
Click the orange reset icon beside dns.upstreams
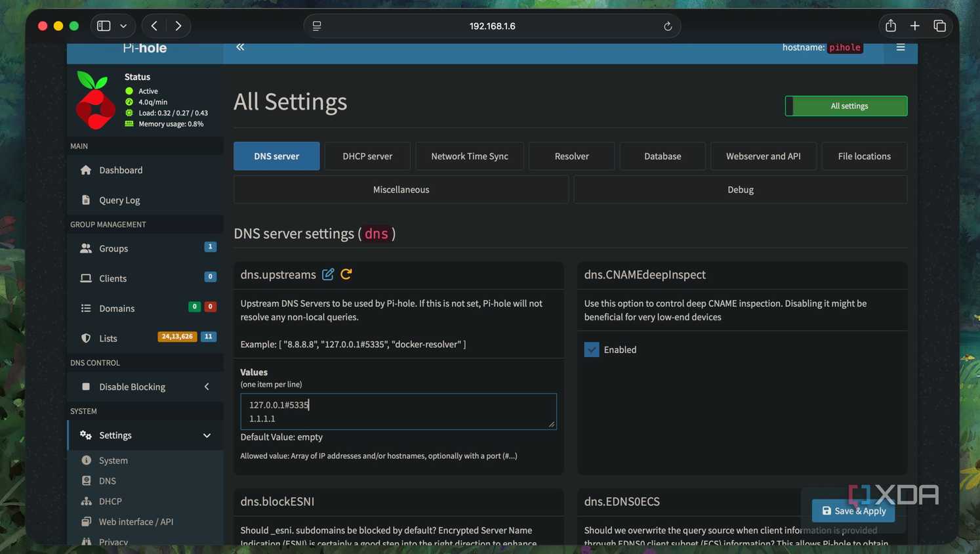pos(346,274)
